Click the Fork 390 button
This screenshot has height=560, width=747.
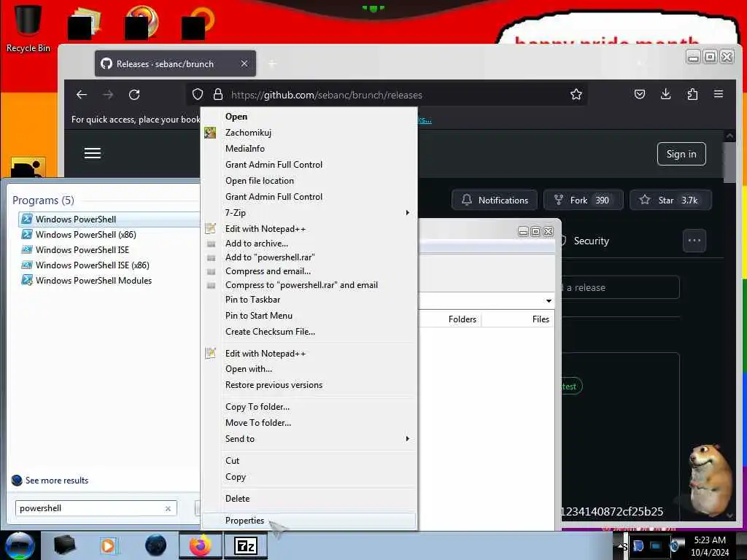pos(583,200)
